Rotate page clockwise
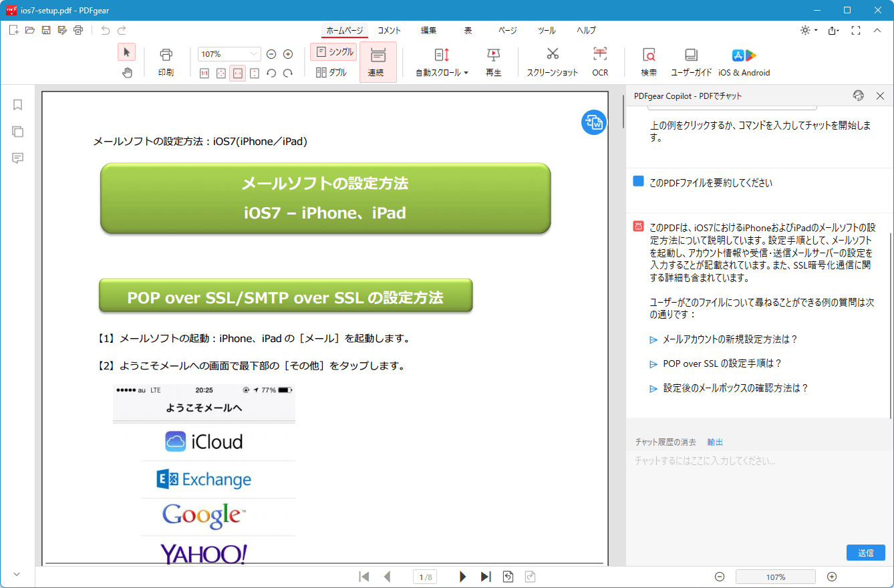 coord(288,73)
